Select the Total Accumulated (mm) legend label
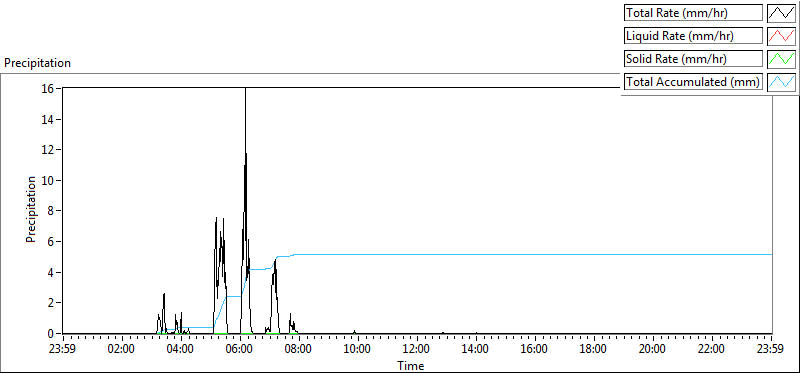Image resolution: width=800 pixels, height=373 pixels. tap(693, 82)
